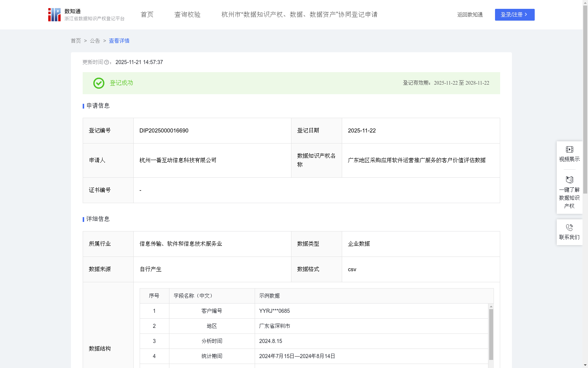Viewport: 588px width, 368px height.
Task: Click the help icon beside 更新时间
Action: click(x=107, y=63)
